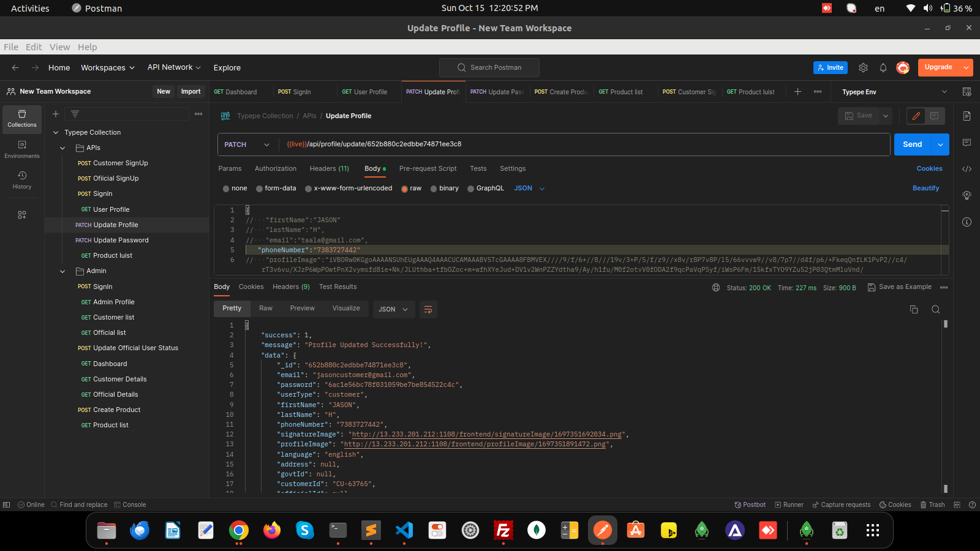Open the notifications bell
Screen dimensions: 980x551
883,67
